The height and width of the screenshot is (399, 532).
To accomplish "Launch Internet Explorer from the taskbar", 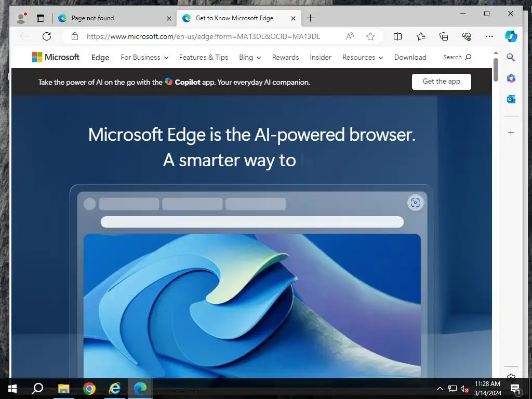I will click(115, 389).
